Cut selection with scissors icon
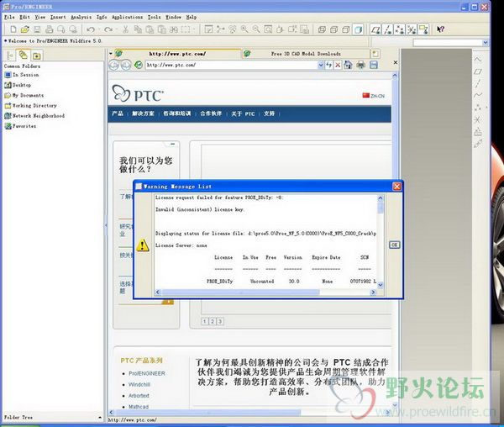The image size is (504, 427). pos(126,29)
